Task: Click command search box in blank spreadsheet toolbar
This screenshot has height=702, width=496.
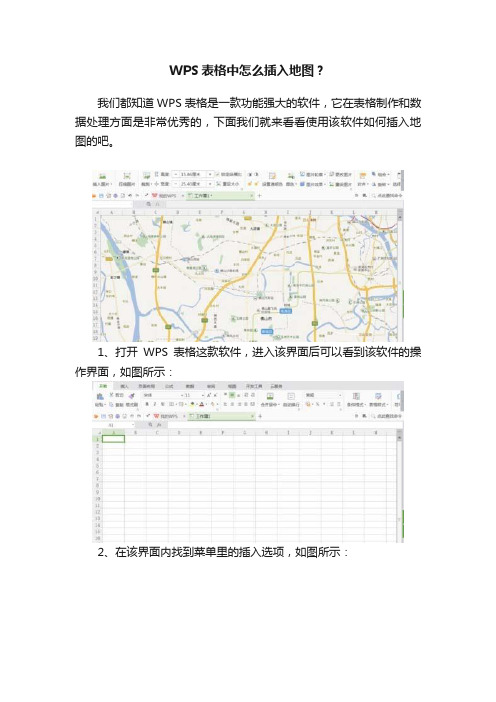Action: tap(385, 416)
